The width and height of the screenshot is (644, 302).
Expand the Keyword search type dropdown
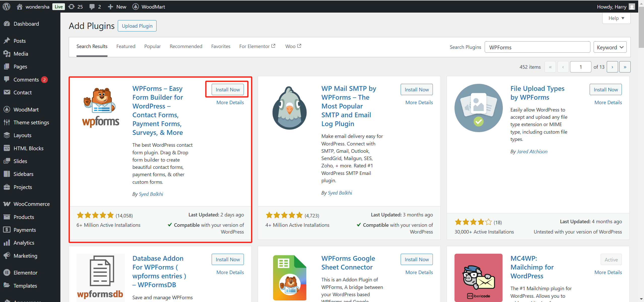610,47
